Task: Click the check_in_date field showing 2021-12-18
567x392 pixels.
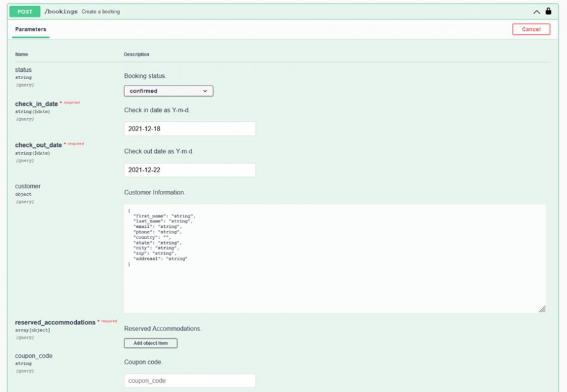Action: tap(190, 128)
